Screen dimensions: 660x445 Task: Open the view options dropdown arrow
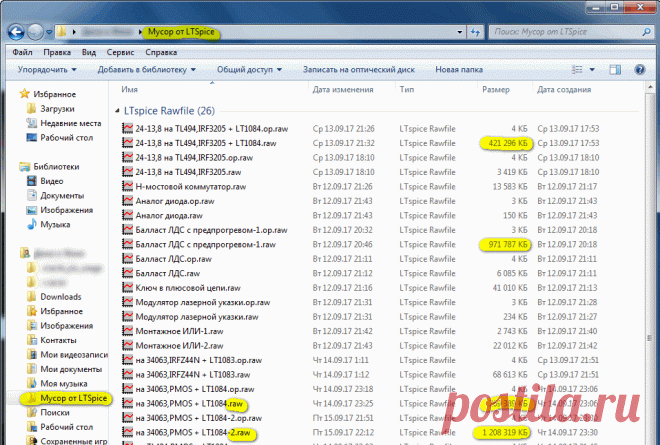(592, 69)
